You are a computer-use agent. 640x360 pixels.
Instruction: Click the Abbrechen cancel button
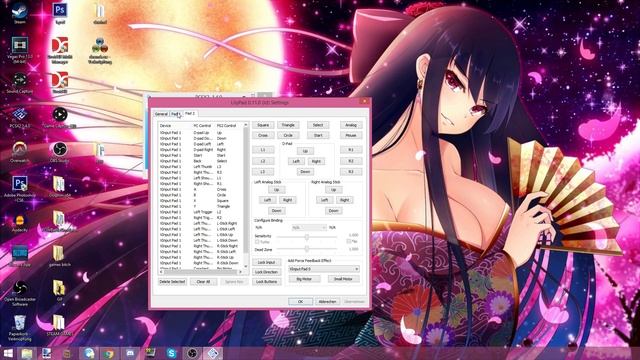[327, 302]
